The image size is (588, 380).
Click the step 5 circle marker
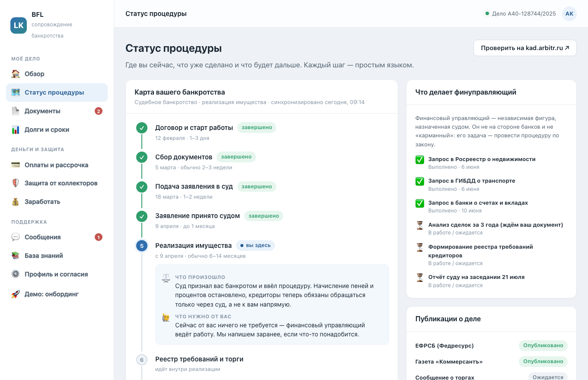(142, 246)
